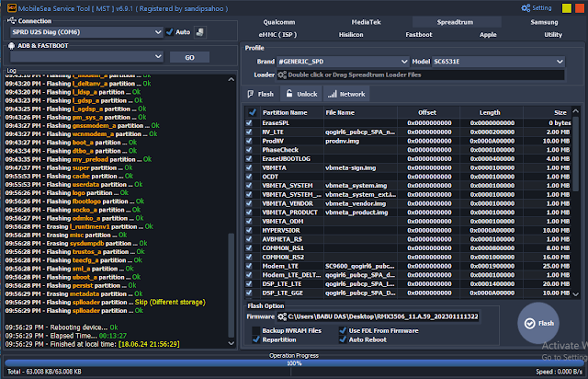Viewport: 588px width, 379px height.
Task: Uncheck the Modem_LTE partition checkbox
Action: [x=249, y=266]
